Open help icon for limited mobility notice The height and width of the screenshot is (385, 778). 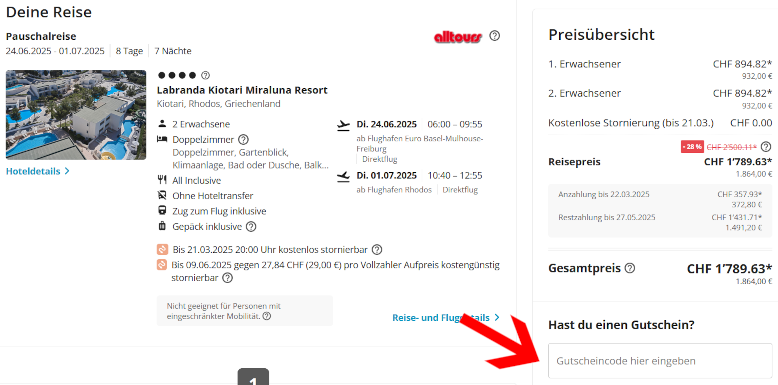(266, 316)
